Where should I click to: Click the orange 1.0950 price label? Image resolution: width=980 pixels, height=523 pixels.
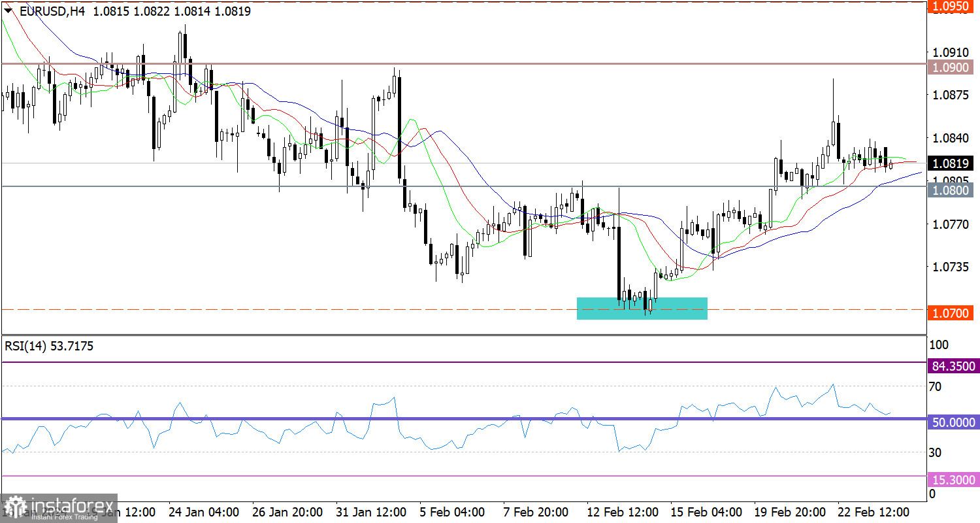952,5
